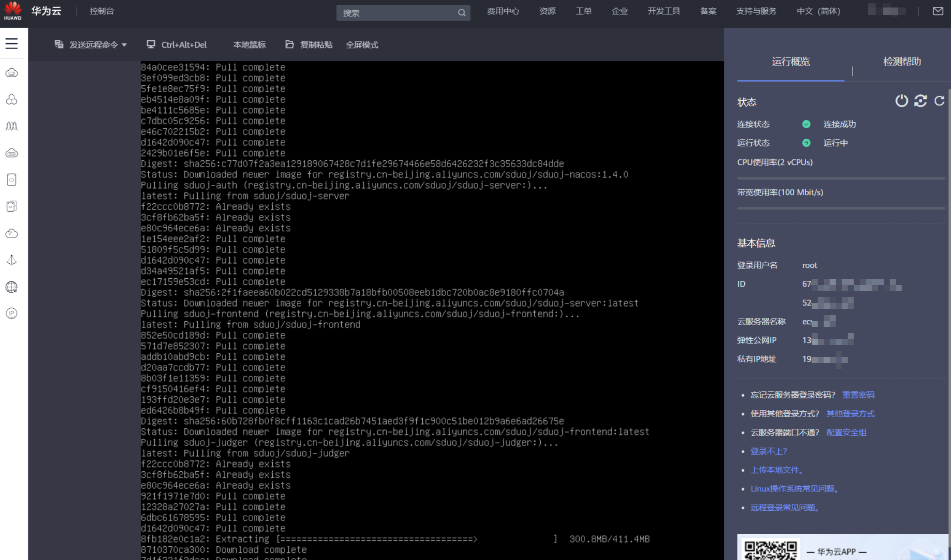The image size is (951, 560).
Task: Open the 开发工具 menu
Action: coord(664,11)
